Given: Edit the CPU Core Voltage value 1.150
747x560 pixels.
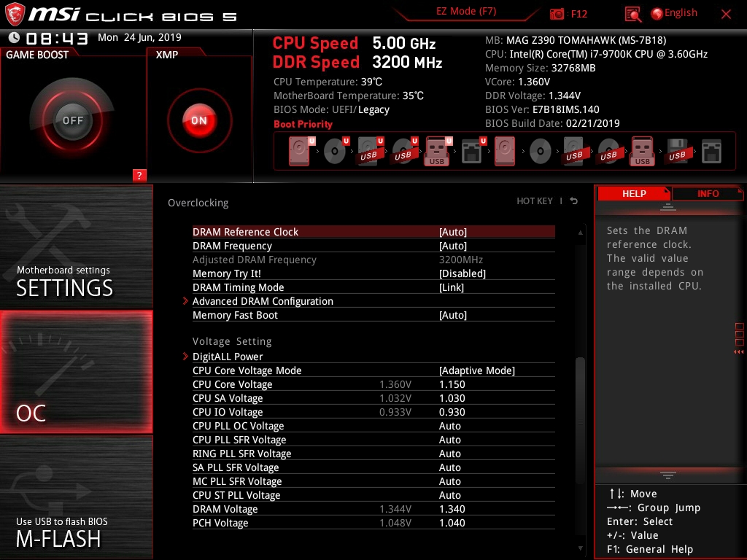Looking at the screenshot, I should 452,384.
